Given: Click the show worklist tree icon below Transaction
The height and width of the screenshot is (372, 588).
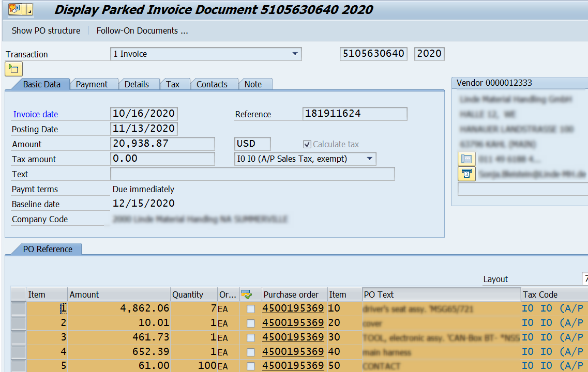Looking at the screenshot, I should [x=13, y=69].
